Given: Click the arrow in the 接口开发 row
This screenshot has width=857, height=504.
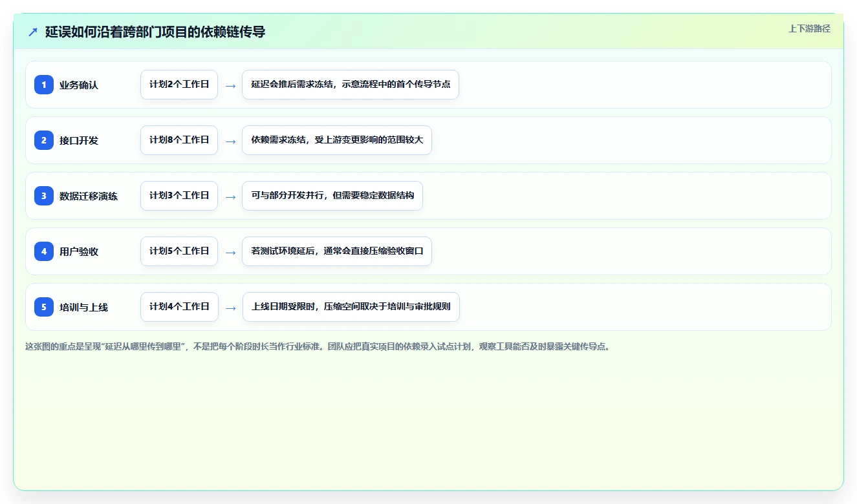Looking at the screenshot, I should pos(230,141).
